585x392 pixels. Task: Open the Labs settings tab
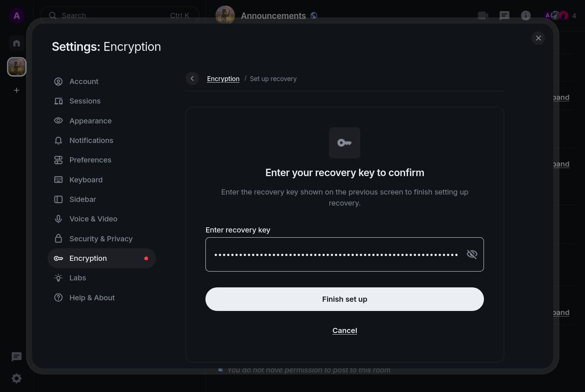(x=77, y=278)
